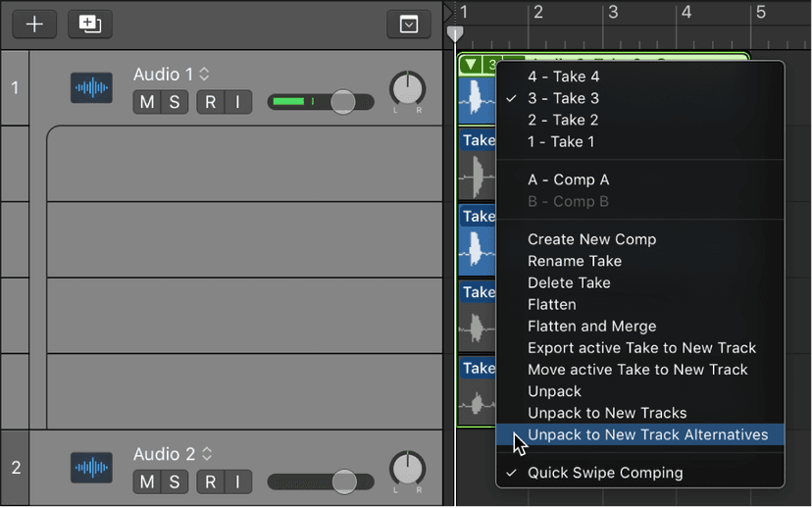Image resolution: width=812 pixels, height=508 pixels.
Task: Choose Unpack to New Tracks
Action: (x=640, y=413)
